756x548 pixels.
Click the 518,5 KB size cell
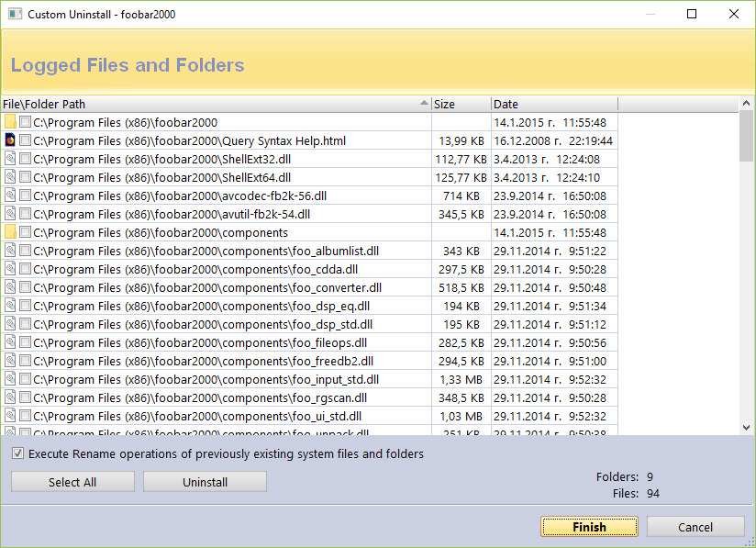point(461,288)
